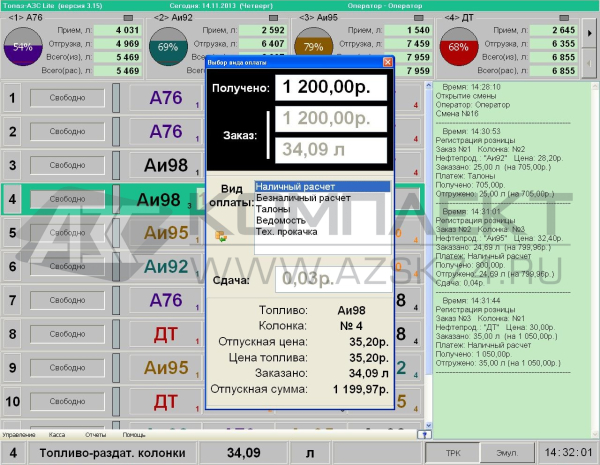The image size is (600, 465).
Task: Click the small indicator above tank 1 А76 panel
Action: 124,17
